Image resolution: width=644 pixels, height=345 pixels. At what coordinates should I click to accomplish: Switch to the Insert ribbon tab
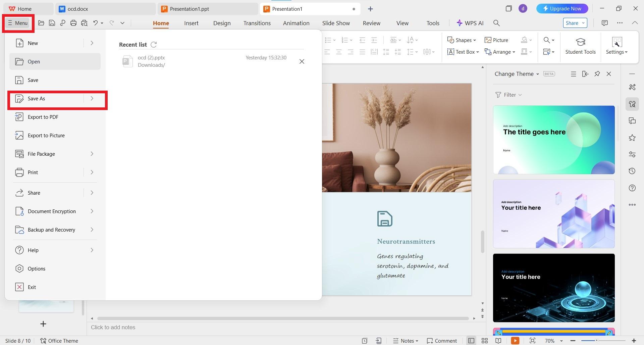(x=191, y=23)
